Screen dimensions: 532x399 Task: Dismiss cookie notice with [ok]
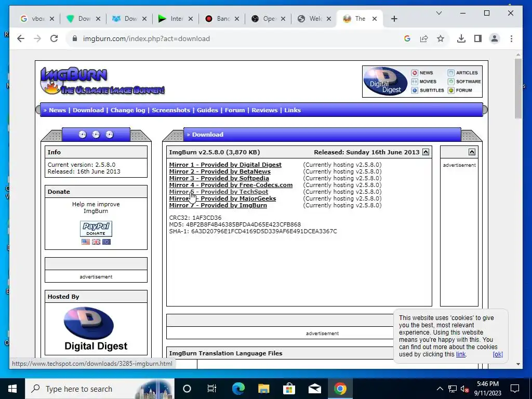coord(498,354)
